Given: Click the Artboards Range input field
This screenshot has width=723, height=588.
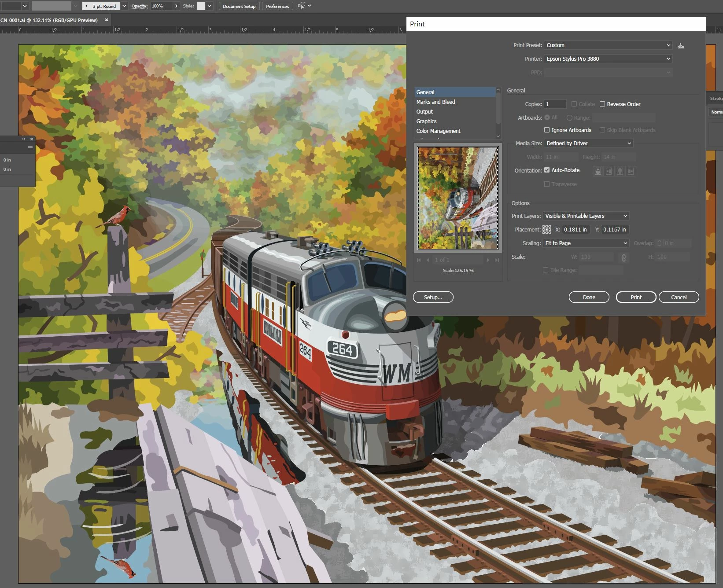Looking at the screenshot, I should coord(624,118).
